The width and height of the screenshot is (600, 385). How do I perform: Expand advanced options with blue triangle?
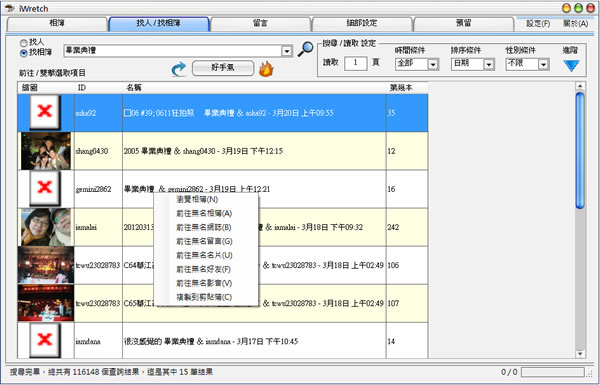(x=571, y=66)
